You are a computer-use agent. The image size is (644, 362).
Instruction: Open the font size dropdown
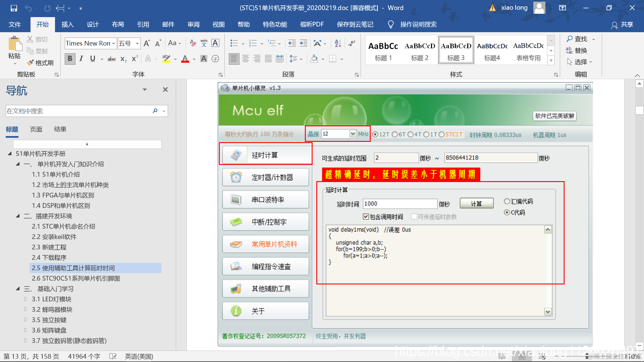137,44
